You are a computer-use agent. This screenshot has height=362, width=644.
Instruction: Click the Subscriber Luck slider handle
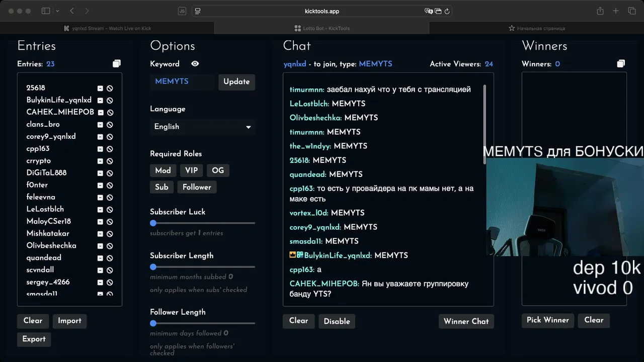tap(153, 223)
